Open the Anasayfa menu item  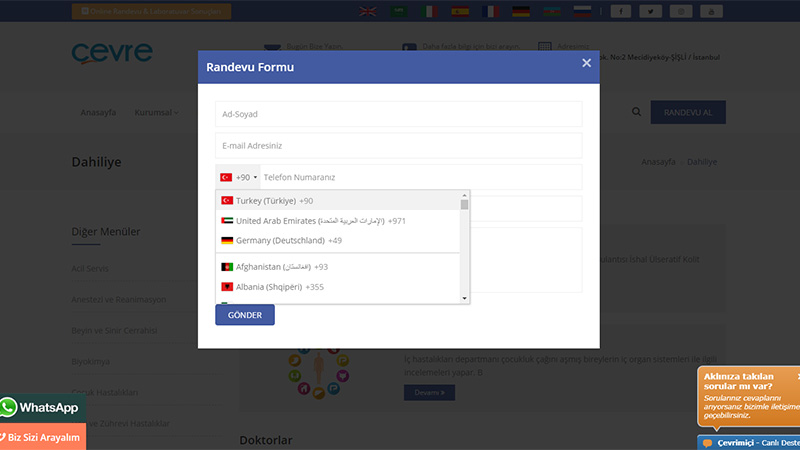(x=98, y=112)
